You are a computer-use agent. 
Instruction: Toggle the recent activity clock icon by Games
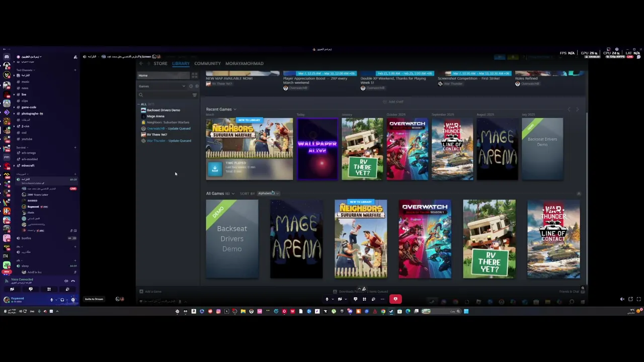click(191, 86)
